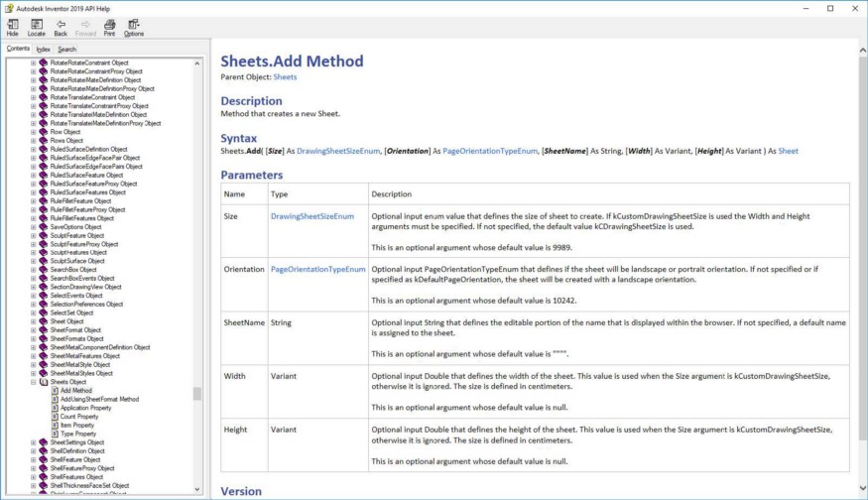Switch to the Search tab
Viewport: 868px width, 500px height.
point(67,50)
